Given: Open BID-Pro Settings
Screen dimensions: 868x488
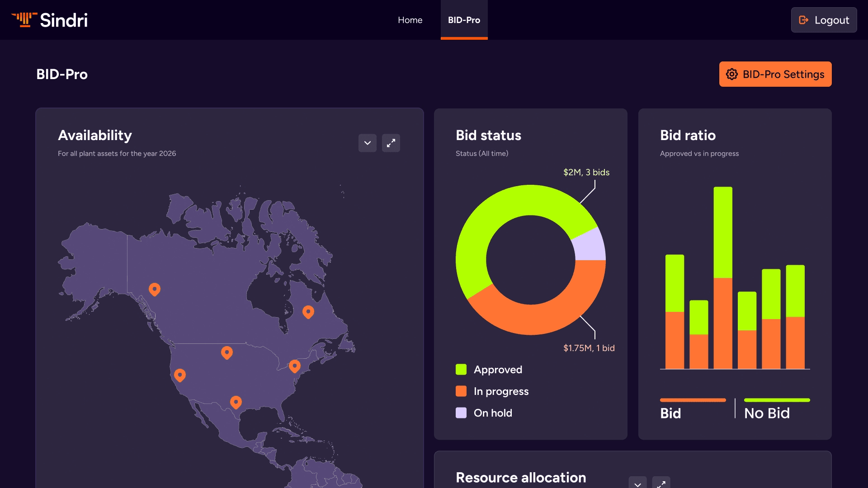Looking at the screenshot, I should (x=775, y=74).
